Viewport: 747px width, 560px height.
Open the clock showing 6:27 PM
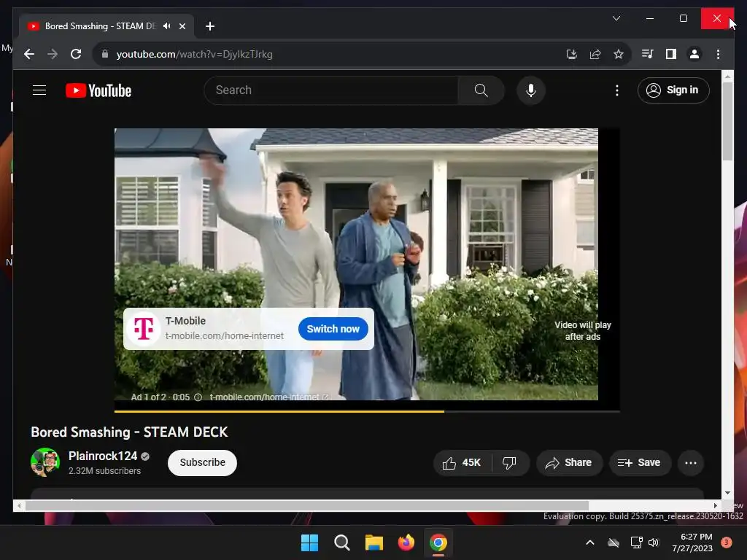692,542
